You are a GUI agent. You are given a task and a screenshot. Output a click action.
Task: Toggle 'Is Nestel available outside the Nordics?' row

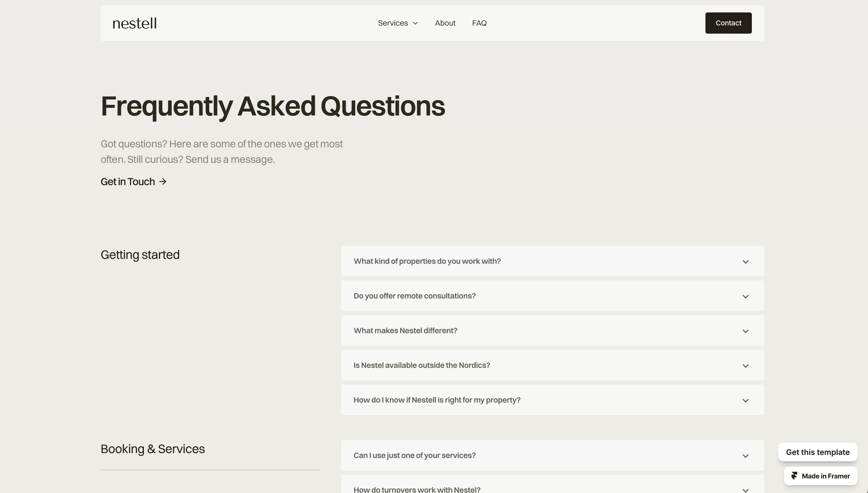point(422,365)
